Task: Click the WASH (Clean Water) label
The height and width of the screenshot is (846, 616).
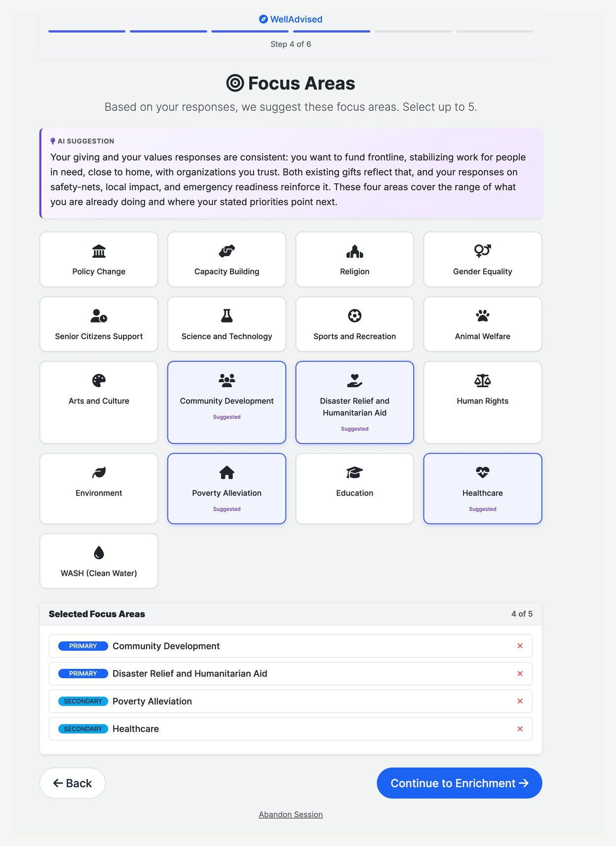Action: coord(99,573)
